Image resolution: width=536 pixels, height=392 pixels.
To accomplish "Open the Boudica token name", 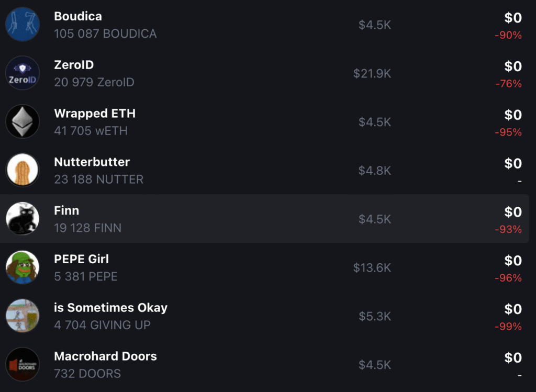I will (x=78, y=16).
